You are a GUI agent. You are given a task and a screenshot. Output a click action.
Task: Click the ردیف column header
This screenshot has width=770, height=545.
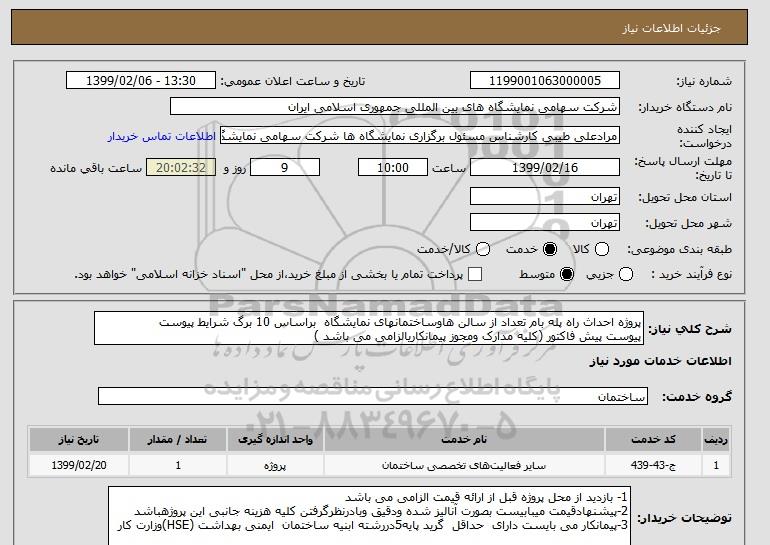[716, 439]
